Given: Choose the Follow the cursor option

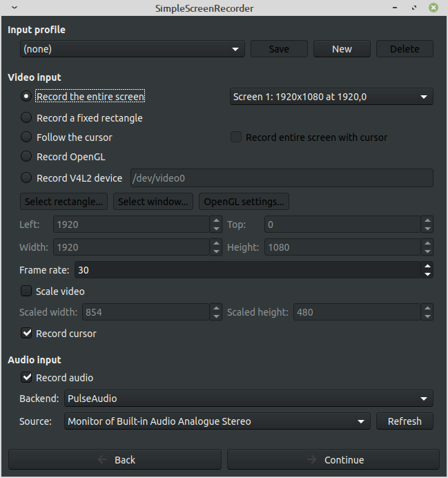Looking at the screenshot, I should click(x=26, y=137).
